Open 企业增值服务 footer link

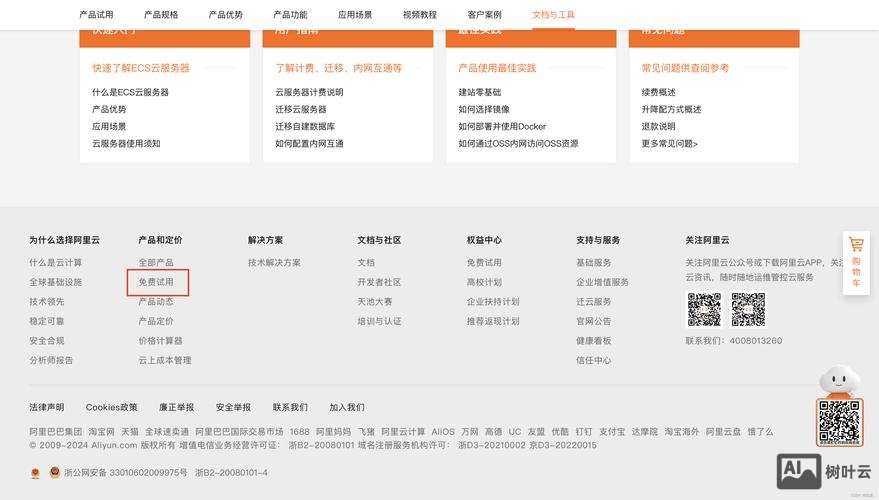(602, 282)
